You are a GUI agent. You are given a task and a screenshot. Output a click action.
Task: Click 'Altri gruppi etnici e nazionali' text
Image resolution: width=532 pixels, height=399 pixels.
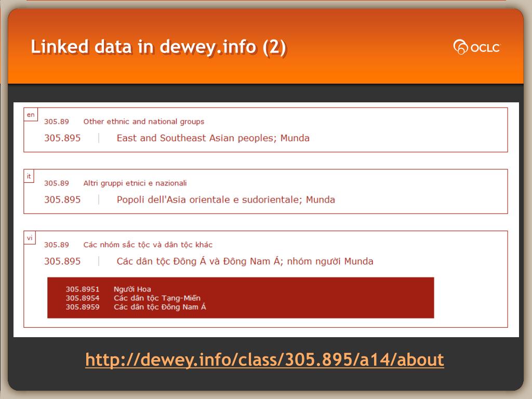pos(135,183)
